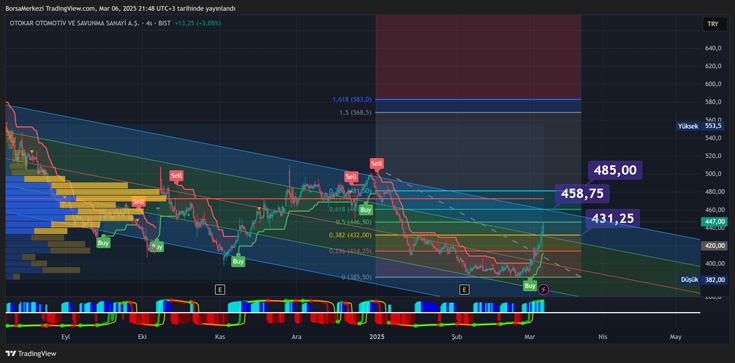
Task: Click the Düşük 382,00 low label
Action: pos(703,280)
